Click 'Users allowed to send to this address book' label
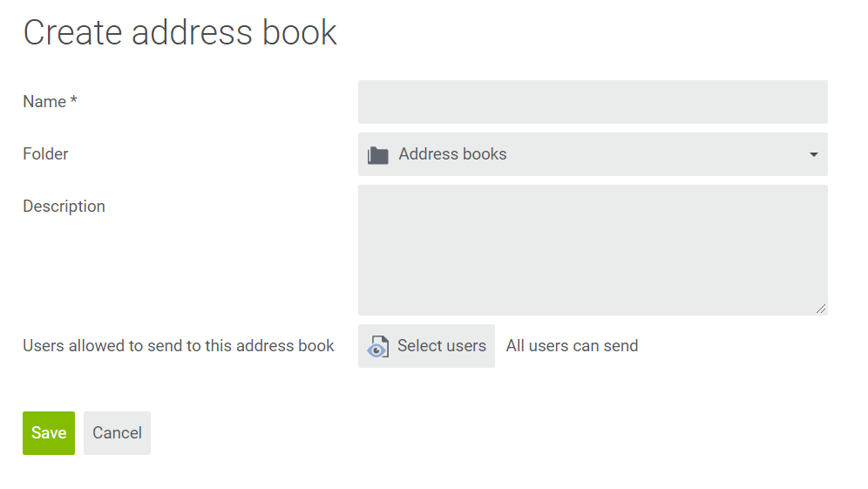 point(179,346)
